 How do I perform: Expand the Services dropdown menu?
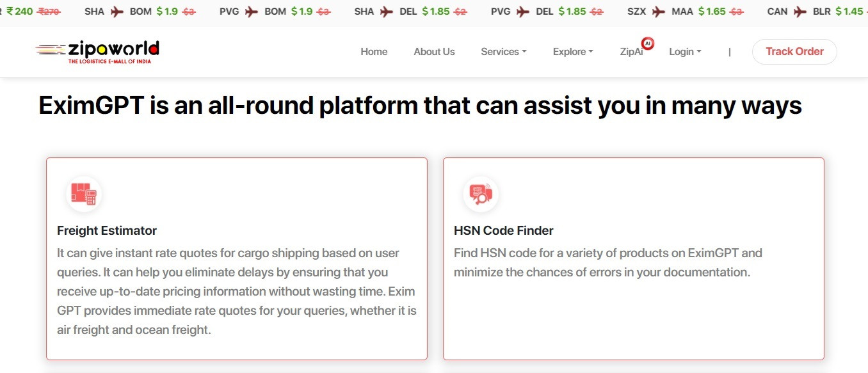coord(504,52)
